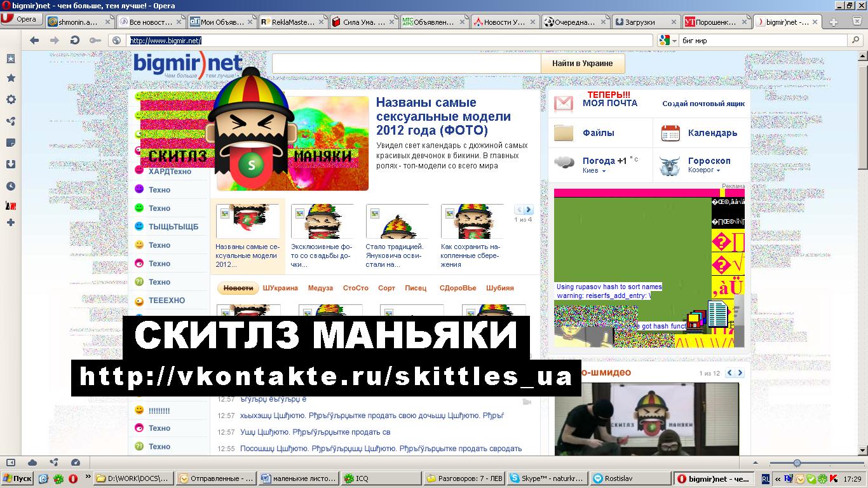Click the Calendar icon on bigmir
Viewport: 868px width, 488px height.
[x=670, y=133]
